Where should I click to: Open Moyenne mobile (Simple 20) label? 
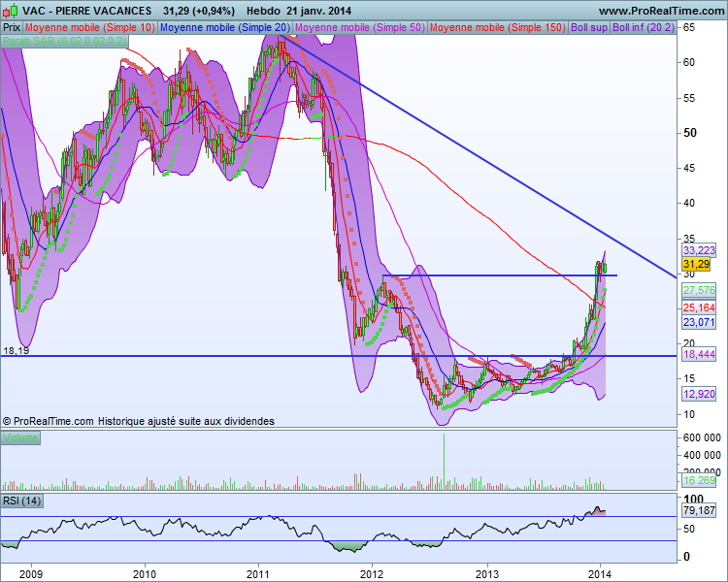pos(225,27)
